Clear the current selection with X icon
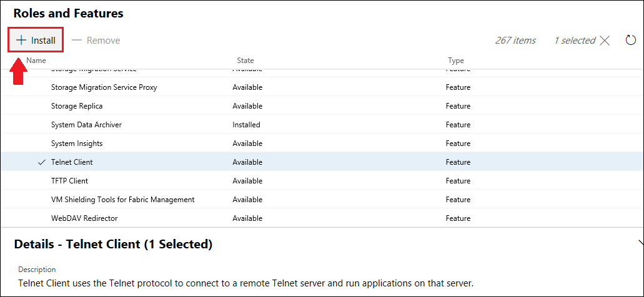The image size is (644, 297). pyautogui.click(x=605, y=41)
